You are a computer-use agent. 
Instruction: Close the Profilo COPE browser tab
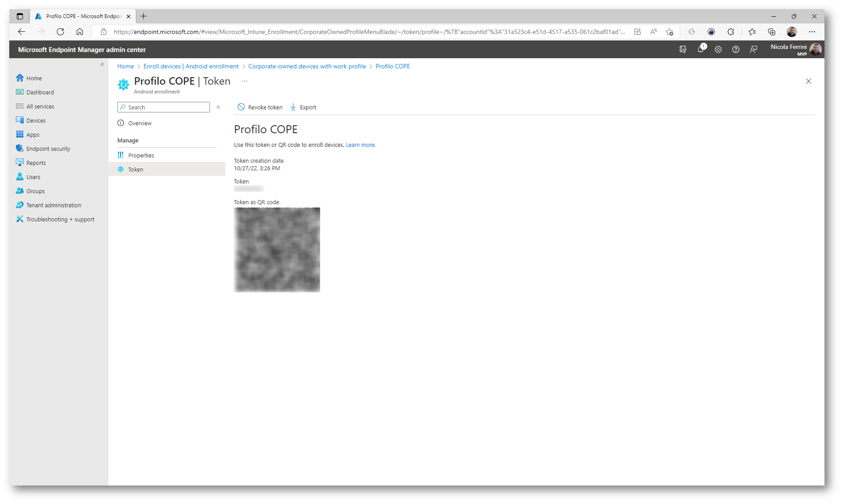129,16
